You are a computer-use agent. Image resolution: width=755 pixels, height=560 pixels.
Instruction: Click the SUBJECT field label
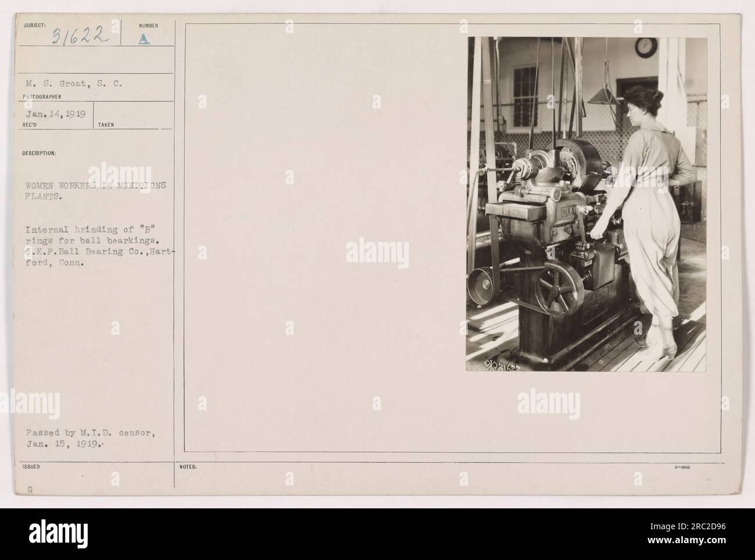[x=34, y=26]
